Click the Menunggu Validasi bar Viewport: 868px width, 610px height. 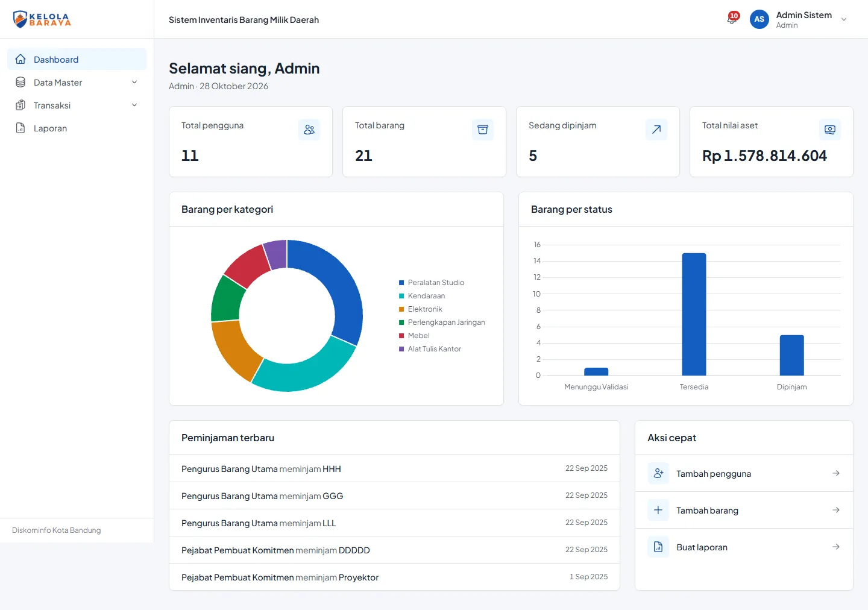pyautogui.click(x=596, y=371)
